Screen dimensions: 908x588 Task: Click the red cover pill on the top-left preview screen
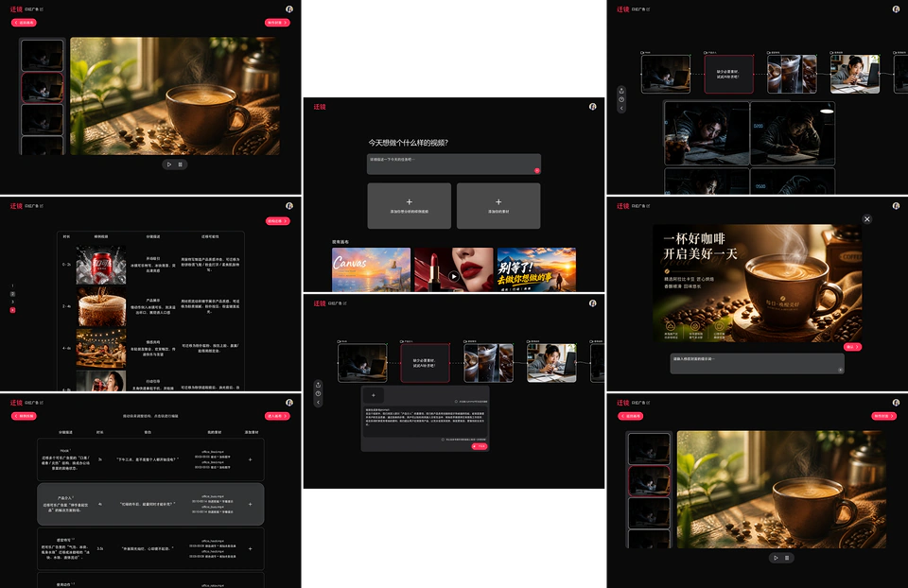(277, 23)
